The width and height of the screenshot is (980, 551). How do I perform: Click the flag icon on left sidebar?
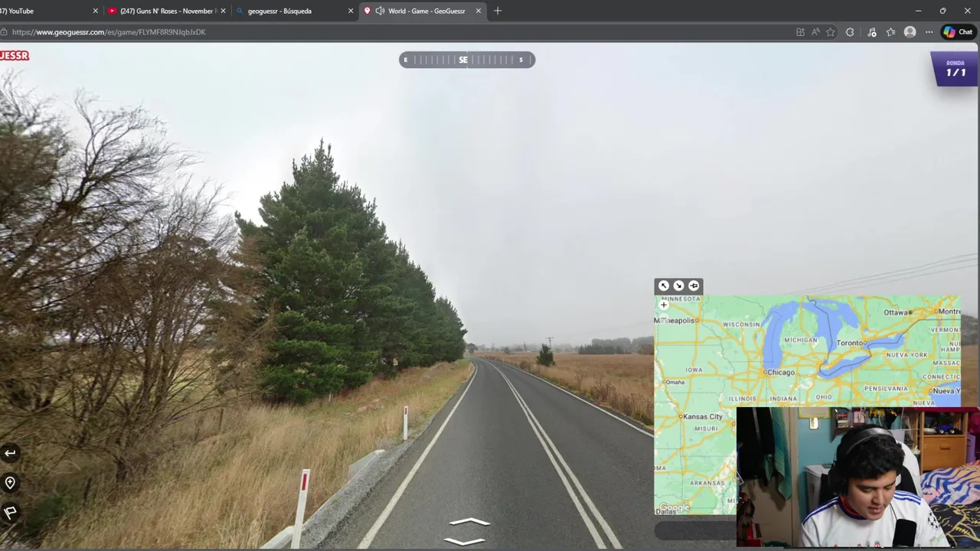pos(10,512)
